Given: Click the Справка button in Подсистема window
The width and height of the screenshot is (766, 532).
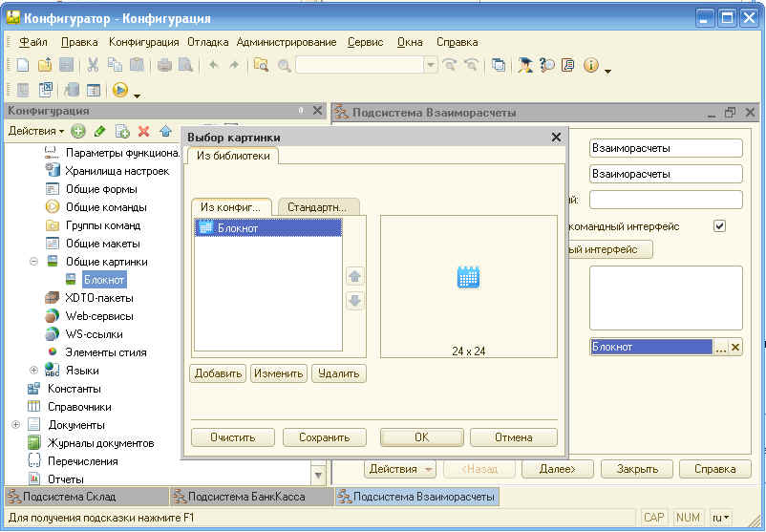Looking at the screenshot, I should 715,469.
